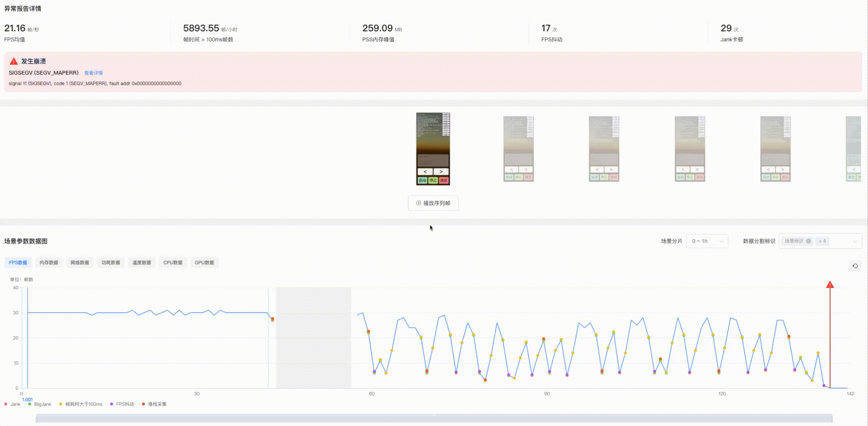Expand the 数据分割标识 dropdown arrow
The height and width of the screenshot is (426, 868).
(855, 242)
